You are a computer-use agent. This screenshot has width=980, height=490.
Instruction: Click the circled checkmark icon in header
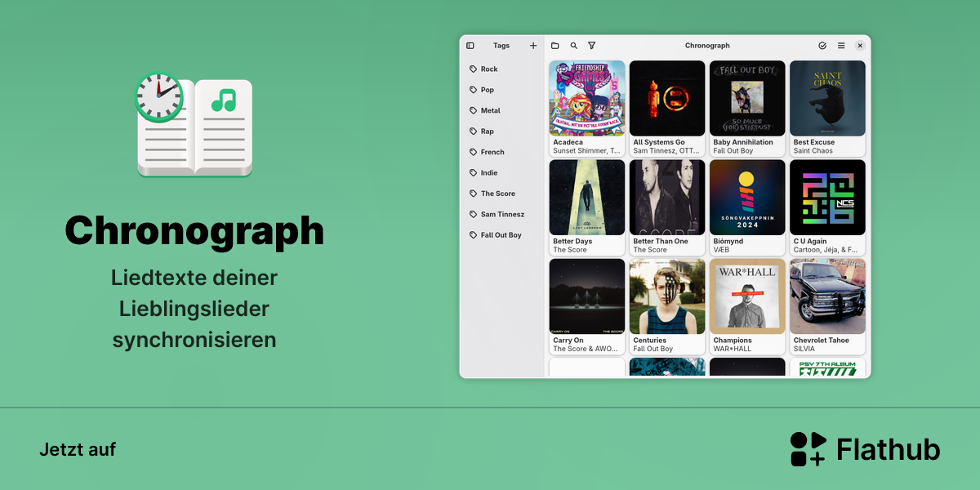pos(822,46)
